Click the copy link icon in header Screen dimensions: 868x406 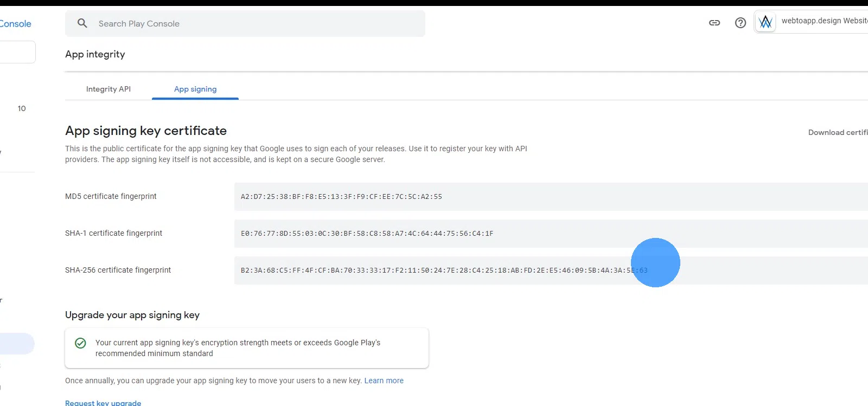tap(714, 23)
